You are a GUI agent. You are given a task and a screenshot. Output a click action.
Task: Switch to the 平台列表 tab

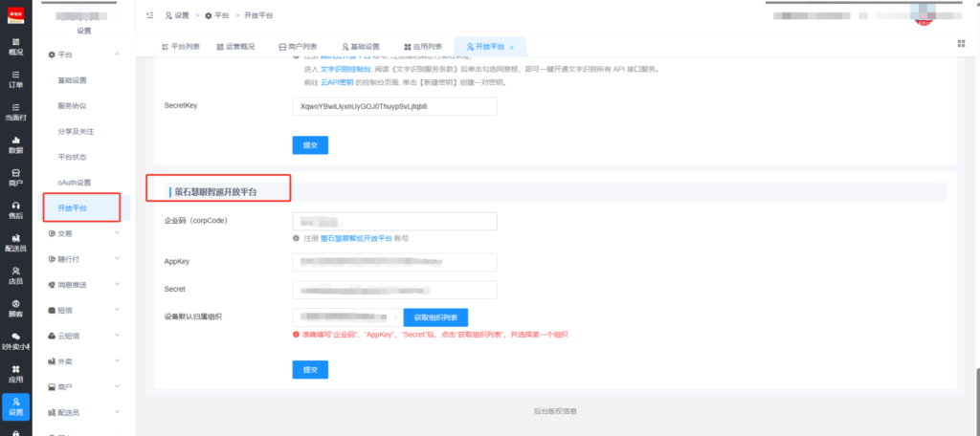click(181, 47)
